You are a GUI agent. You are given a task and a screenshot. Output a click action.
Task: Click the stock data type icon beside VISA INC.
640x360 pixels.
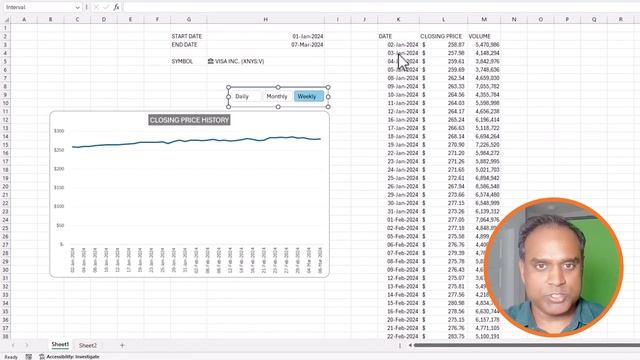click(x=211, y=61)
